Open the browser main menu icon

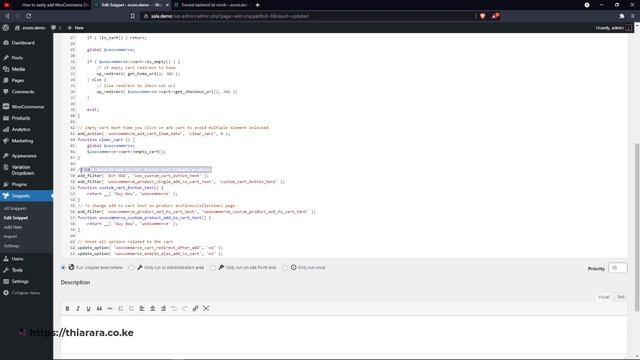[x=633, y=16]
